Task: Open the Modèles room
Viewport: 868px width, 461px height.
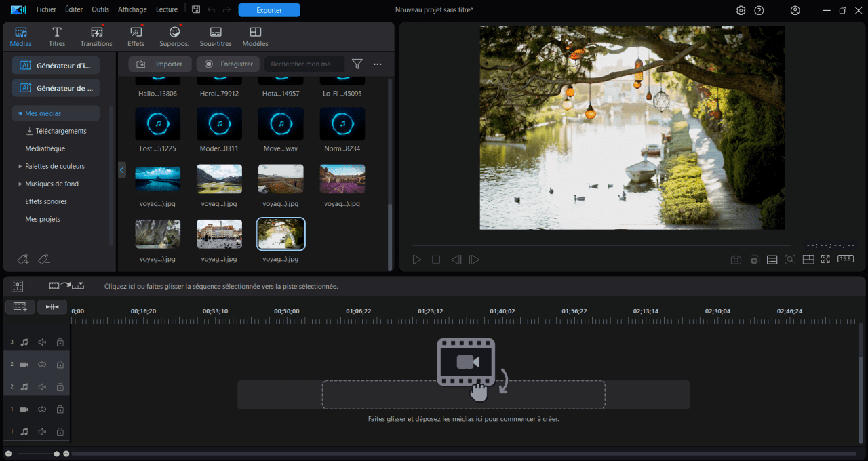Action: pos(255,37)
